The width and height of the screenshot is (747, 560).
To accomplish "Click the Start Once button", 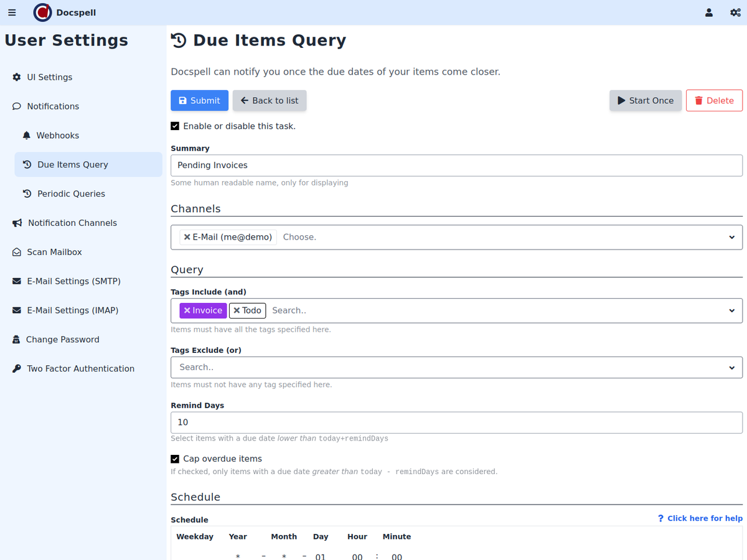I will pyautogui.click(x=646, y=101).
